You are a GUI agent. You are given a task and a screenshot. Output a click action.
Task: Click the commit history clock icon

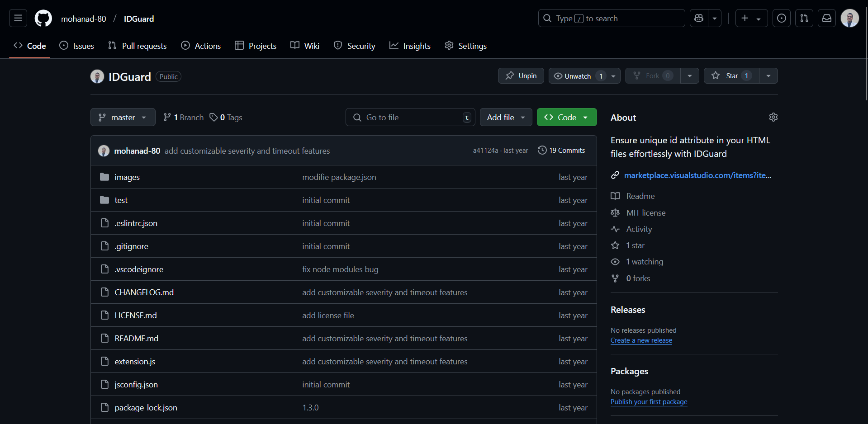point(542,150)
